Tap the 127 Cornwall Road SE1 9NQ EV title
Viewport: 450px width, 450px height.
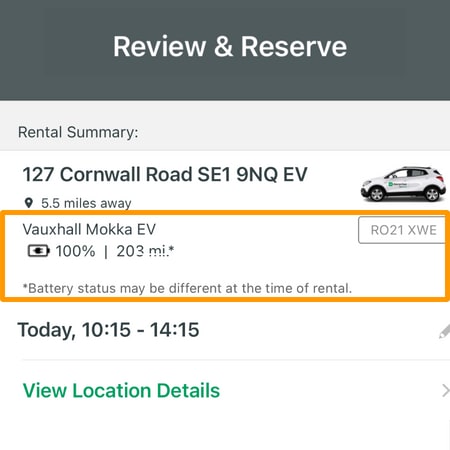pyautogui.click(x=165, y=174)
